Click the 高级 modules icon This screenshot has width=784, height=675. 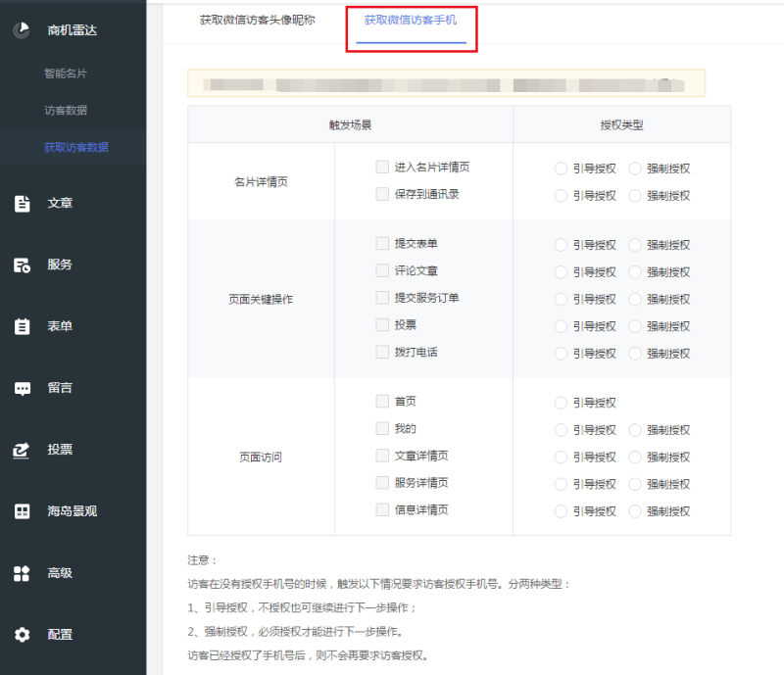tap(22, 573)
